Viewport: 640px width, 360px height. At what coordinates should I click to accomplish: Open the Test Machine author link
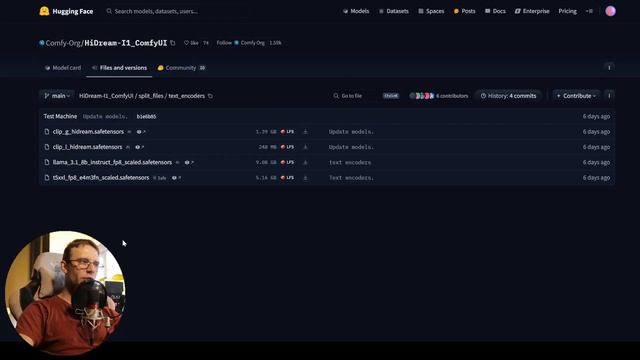(60, 116)
